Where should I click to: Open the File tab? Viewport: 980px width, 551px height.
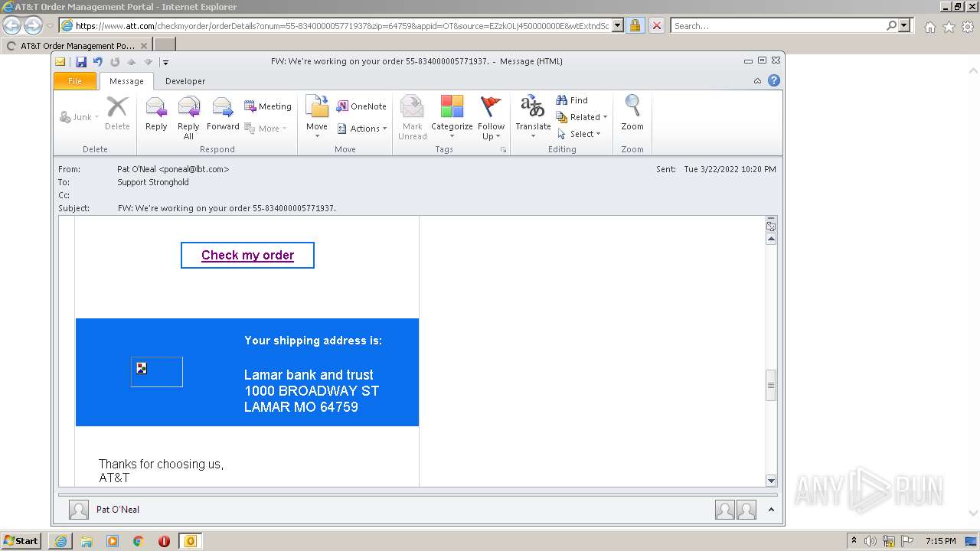pos(75,81)
